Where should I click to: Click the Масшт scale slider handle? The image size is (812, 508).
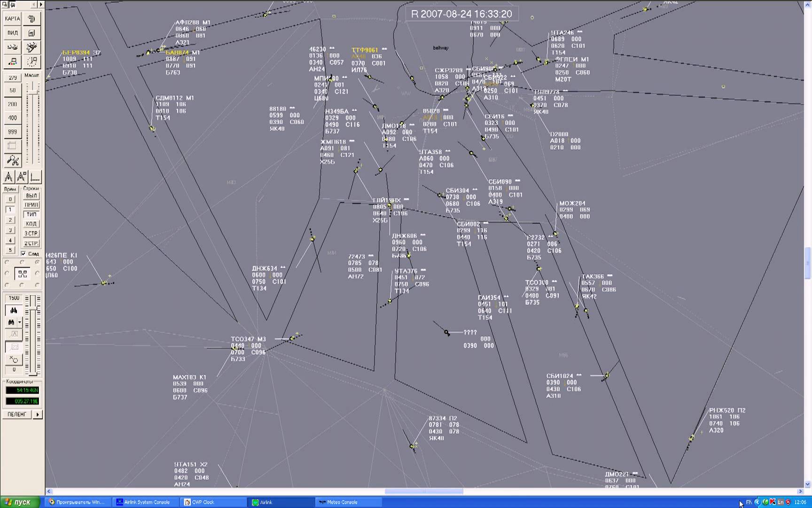point(32,92)
